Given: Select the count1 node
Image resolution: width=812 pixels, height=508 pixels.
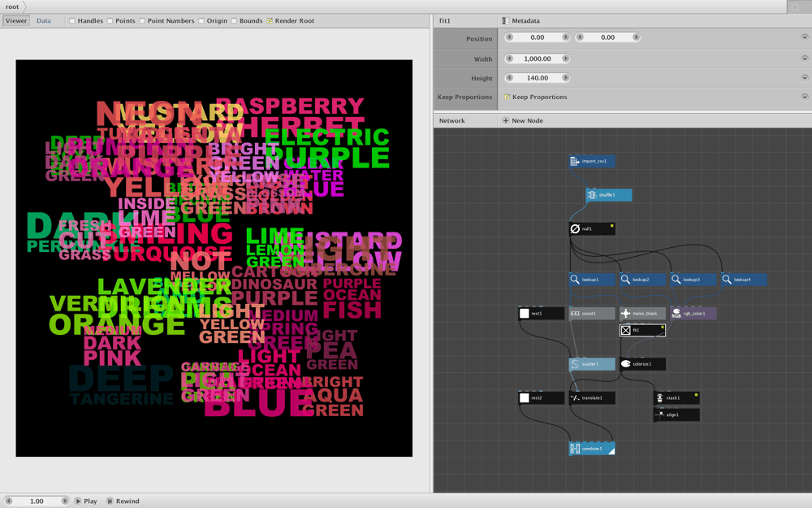Looking at the screenshot, I should (592, 313).
